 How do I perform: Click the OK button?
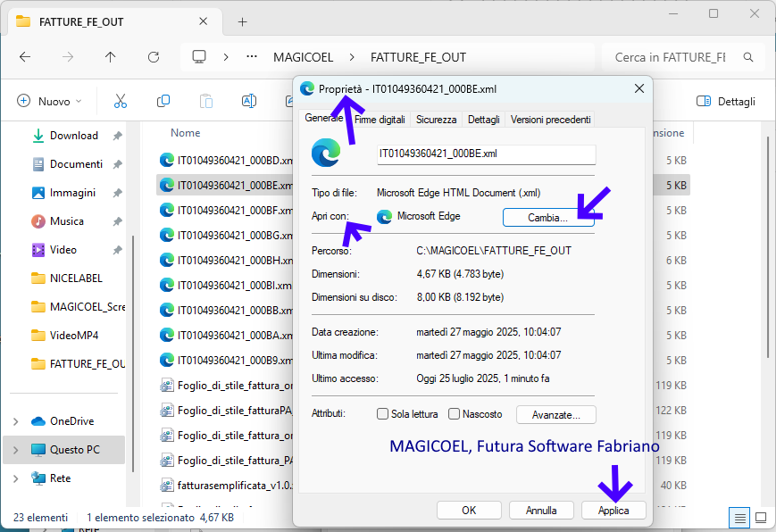pyautogui.click(x=469, y=511)
